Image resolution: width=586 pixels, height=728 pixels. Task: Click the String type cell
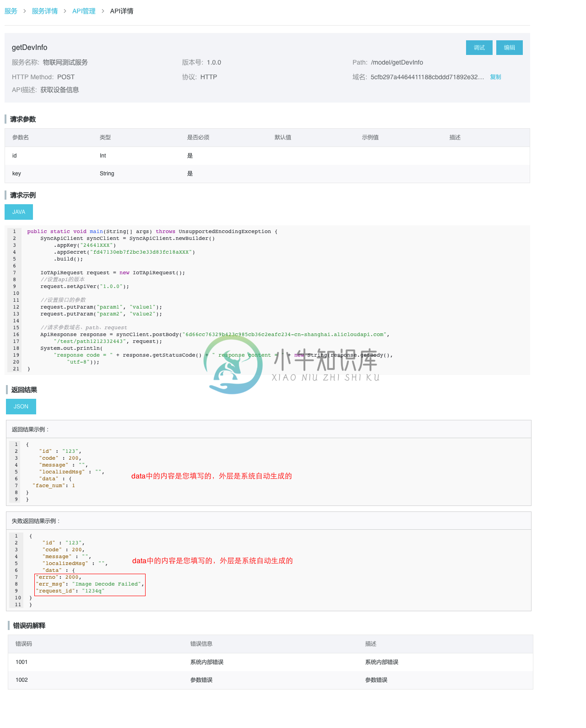(x=107, y=174)
